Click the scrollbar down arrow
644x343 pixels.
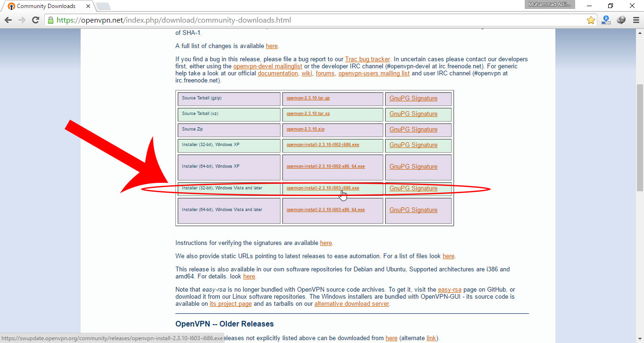tap(640, 339)
